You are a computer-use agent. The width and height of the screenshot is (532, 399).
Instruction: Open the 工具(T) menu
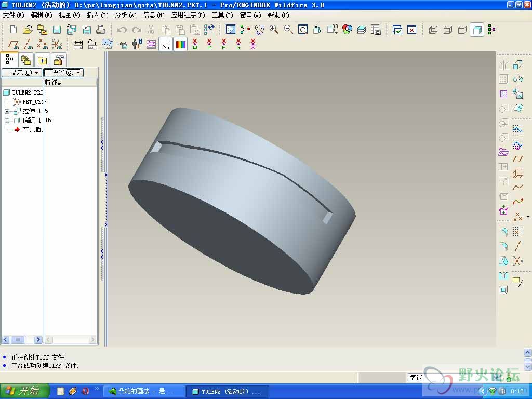[222, 15]
